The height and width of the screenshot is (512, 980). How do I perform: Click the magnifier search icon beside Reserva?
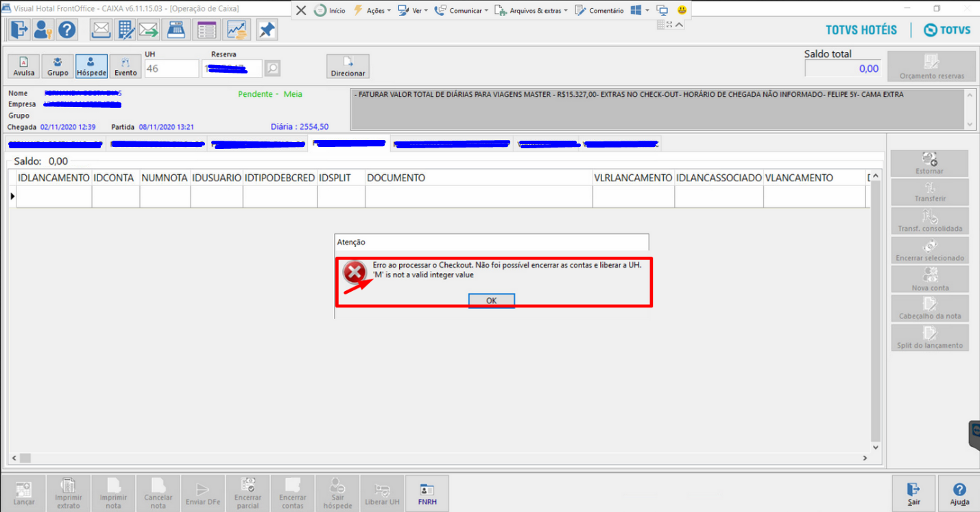coord(272,68)
